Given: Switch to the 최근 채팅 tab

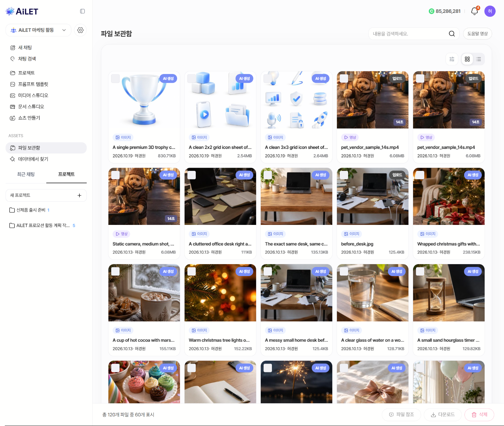Looking at the screenshot, I should pyautogui.click(x=26, y=174).
